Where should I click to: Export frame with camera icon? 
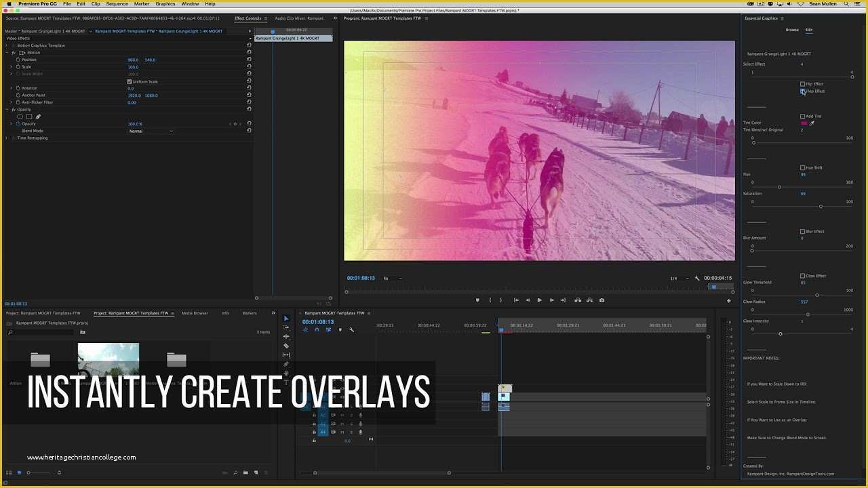click(601, 300)
